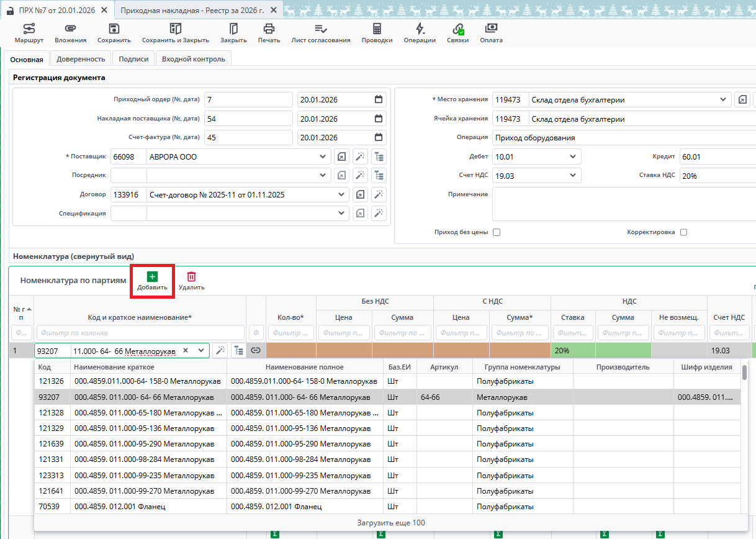
Task: Delete the row with Удалить trash icon
Action: click(191, 281)
